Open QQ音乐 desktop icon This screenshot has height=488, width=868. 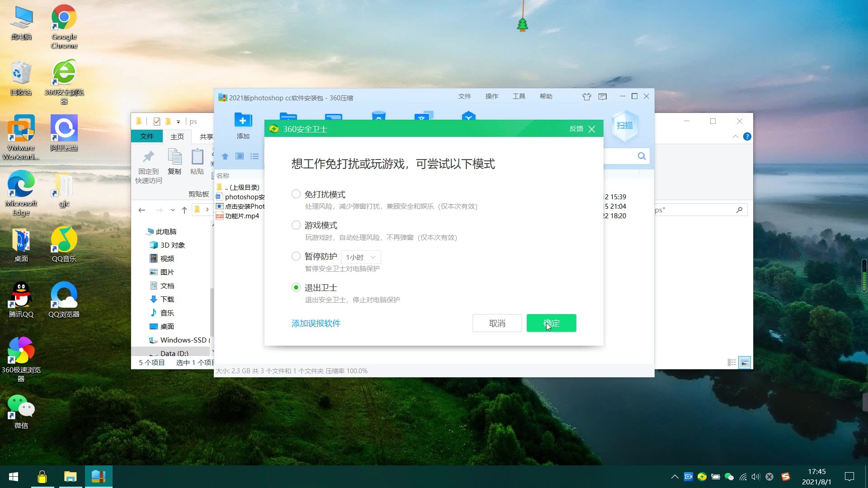click(64, 244)
